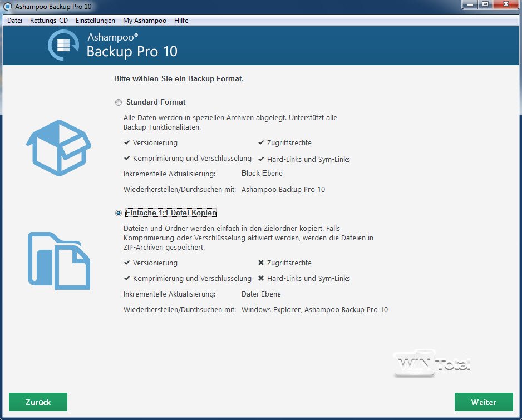Click the title bar application icon
Viewport: 522px width, 420px height.
[x=8, y=6]
